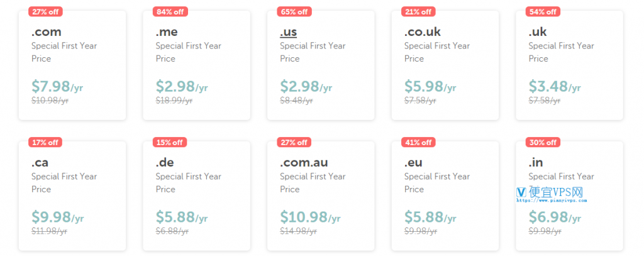Click the 41% off badge on .eu
Screen dimensions: 644x257
pos(418,143)
